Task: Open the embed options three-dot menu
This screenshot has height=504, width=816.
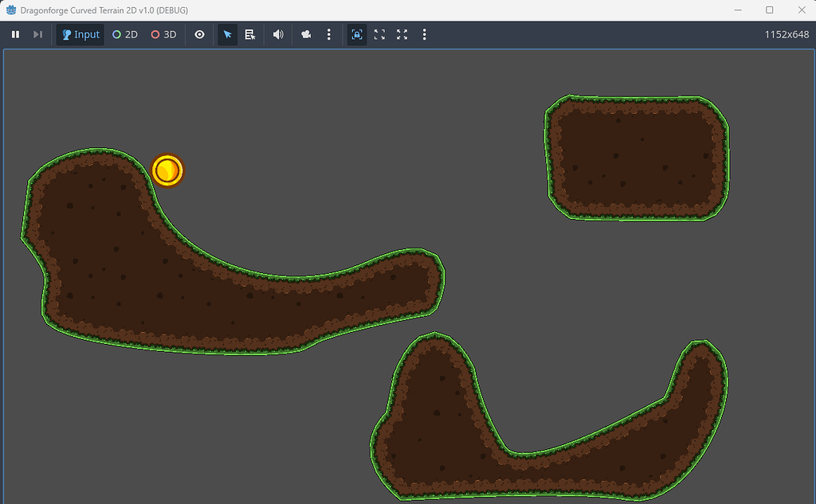Action: [x=424, y=34]
